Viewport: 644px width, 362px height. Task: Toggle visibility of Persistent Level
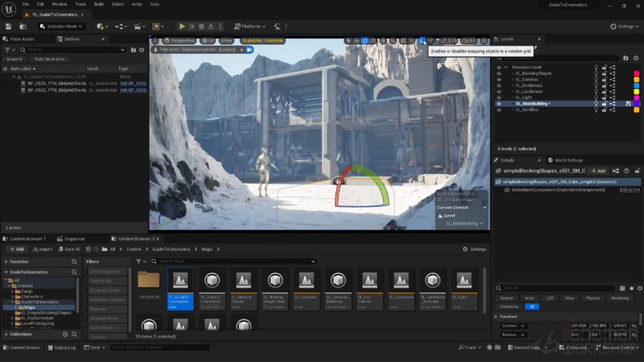coord(499,67)
